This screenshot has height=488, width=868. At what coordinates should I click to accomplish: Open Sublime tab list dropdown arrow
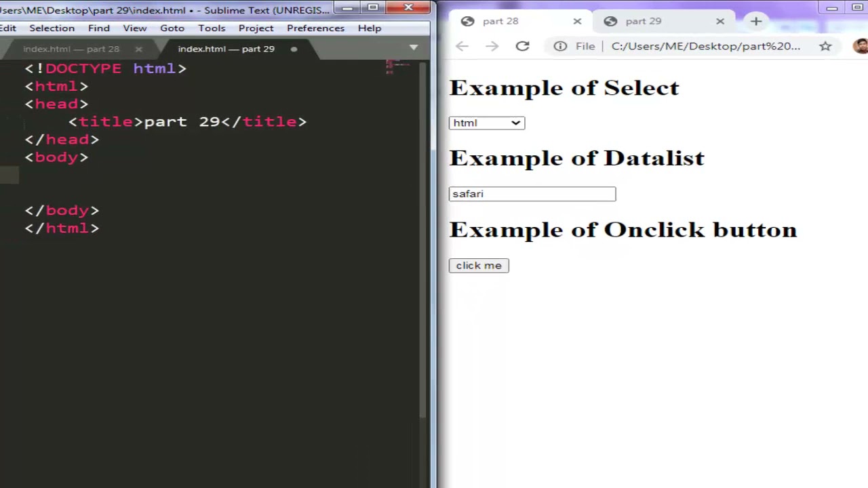pyautogui.click(x=414, y=47)
